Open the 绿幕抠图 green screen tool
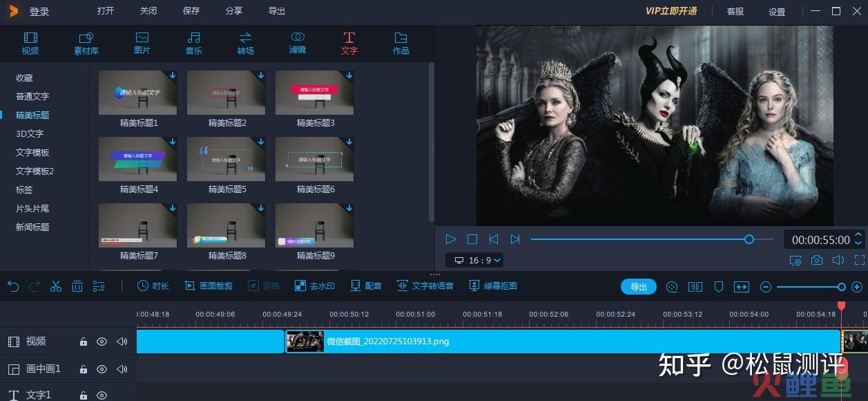Image resolution: width=868 pixels, height=401 pixels. pos(493,286)
